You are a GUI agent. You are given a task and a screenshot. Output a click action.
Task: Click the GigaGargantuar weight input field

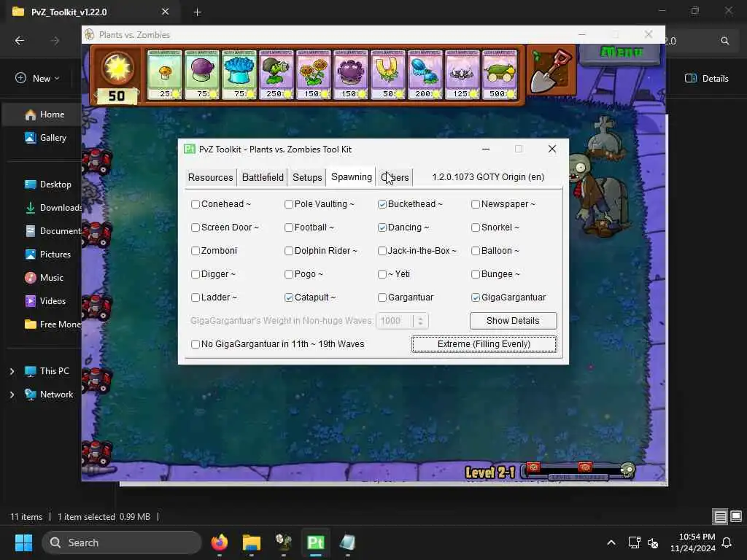tap(395, 321)
